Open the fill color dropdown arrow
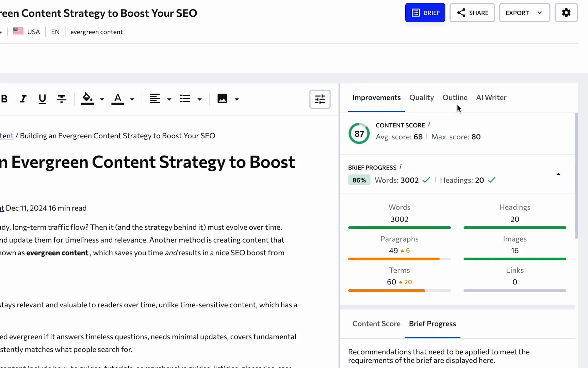This screenshot has height=368, width=588. [x=102, y=99]
